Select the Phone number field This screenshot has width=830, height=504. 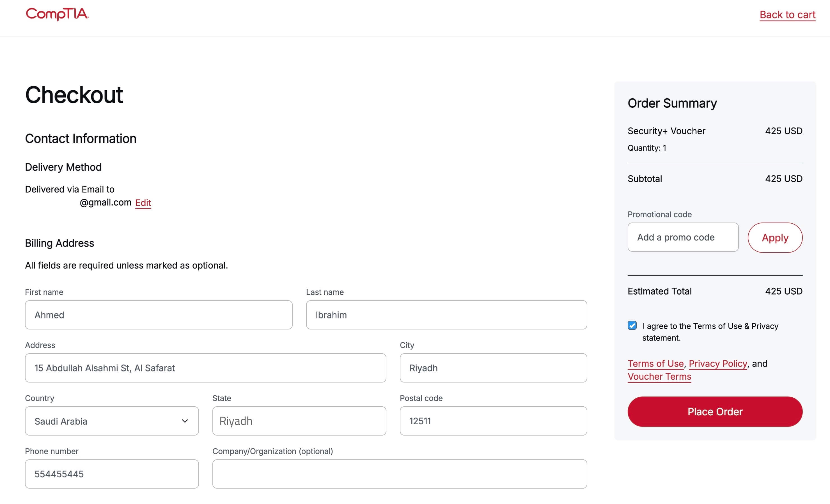[x=111, y=474]
